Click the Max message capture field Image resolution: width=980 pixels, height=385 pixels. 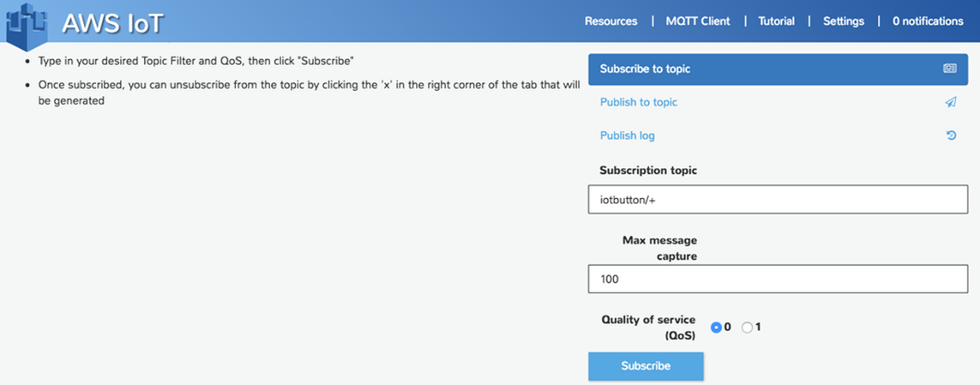777,279
